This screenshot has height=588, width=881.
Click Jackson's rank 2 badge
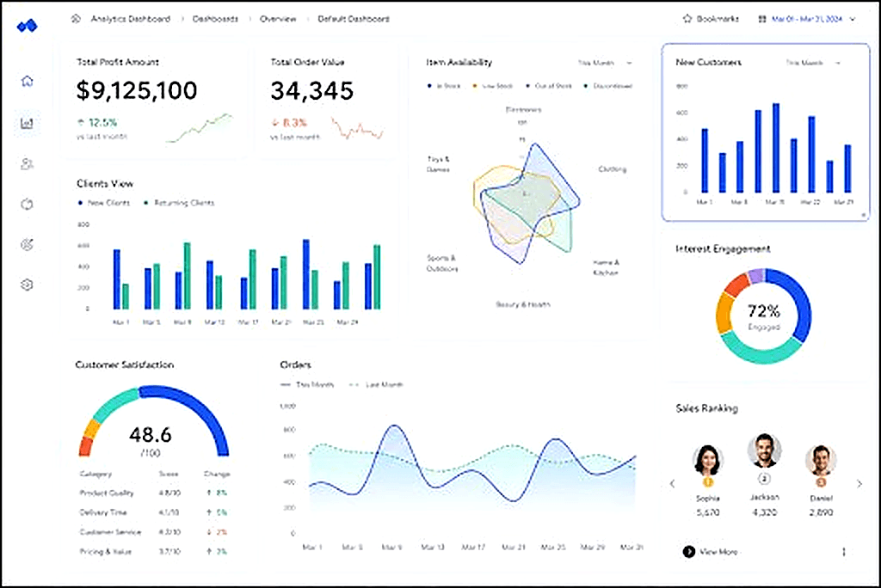point(764,479)
